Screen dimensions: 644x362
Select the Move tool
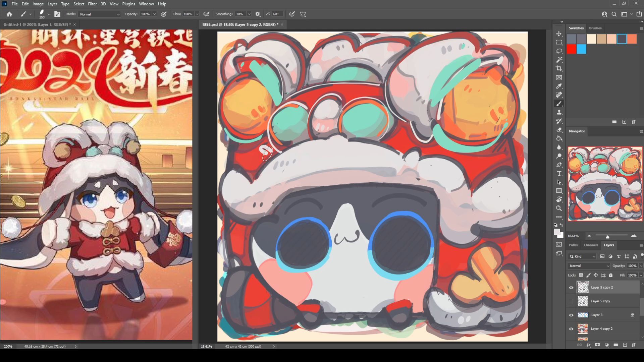(x=559, y=34)
